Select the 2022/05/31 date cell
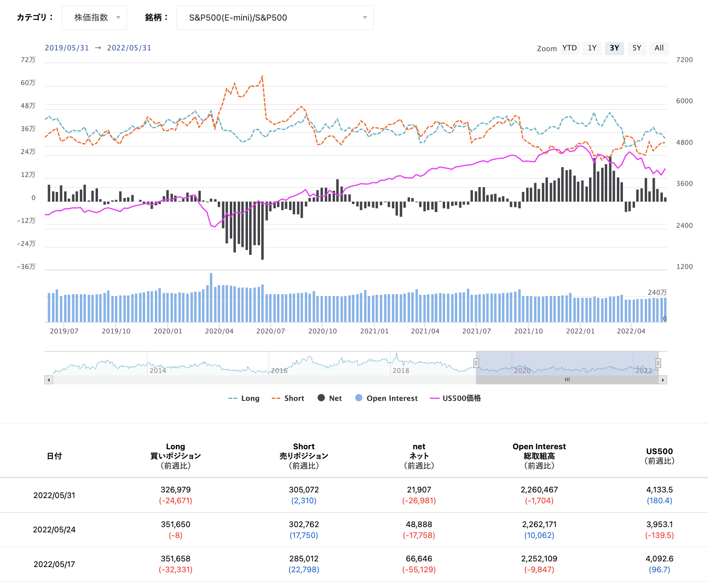708x588 pixels. click(x=54, y=495)
